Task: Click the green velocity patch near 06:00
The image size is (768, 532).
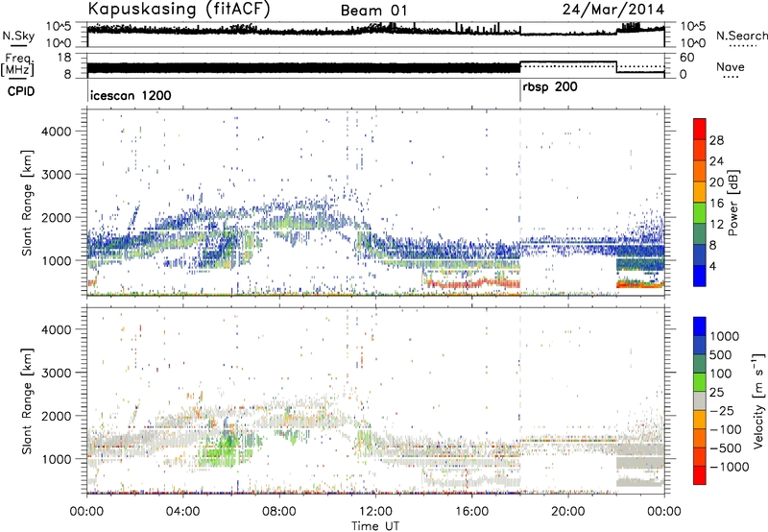Action: 223,450
